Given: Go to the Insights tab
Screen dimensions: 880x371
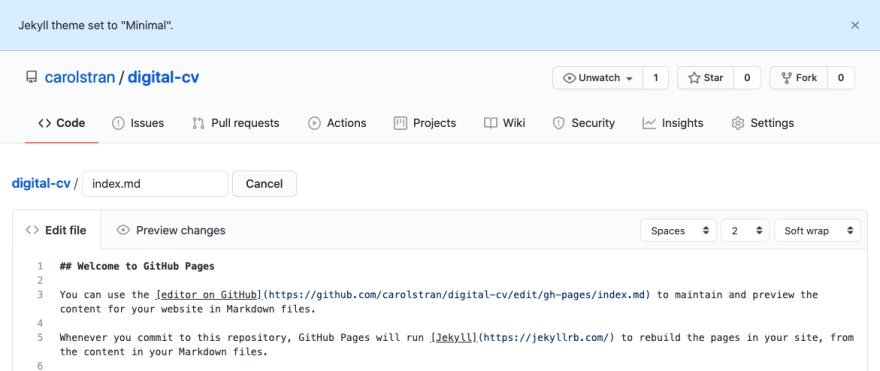Looking at the screenshot, I should click(673, 123).
